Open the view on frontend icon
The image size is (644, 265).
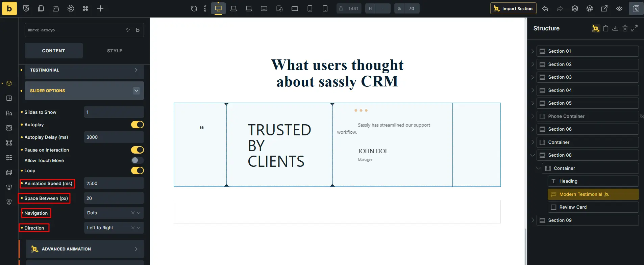click(604, 8)
